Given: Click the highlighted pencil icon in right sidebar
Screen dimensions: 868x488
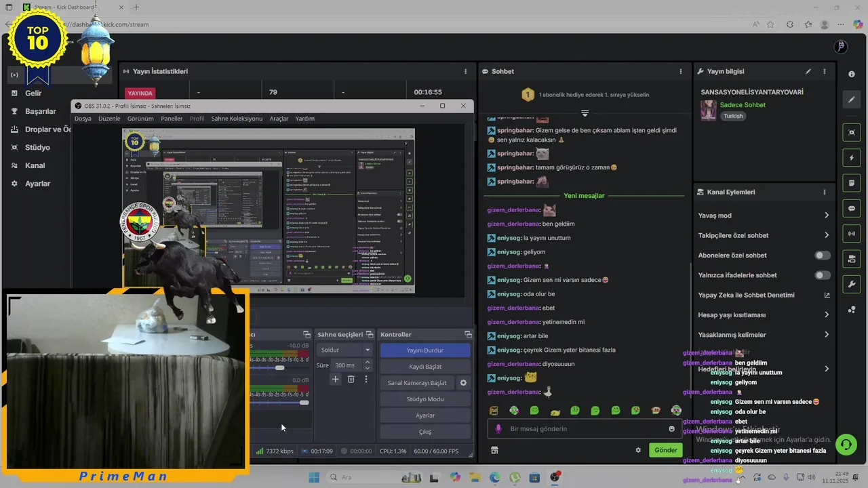Looking at the screenshot, I should (852, 100).
